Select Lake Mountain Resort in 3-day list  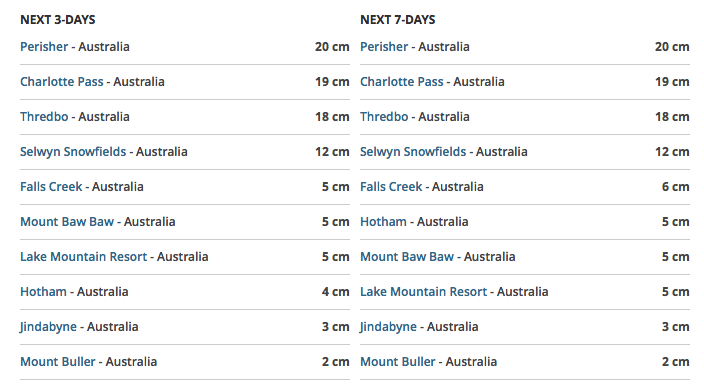[x=84, y=257]
